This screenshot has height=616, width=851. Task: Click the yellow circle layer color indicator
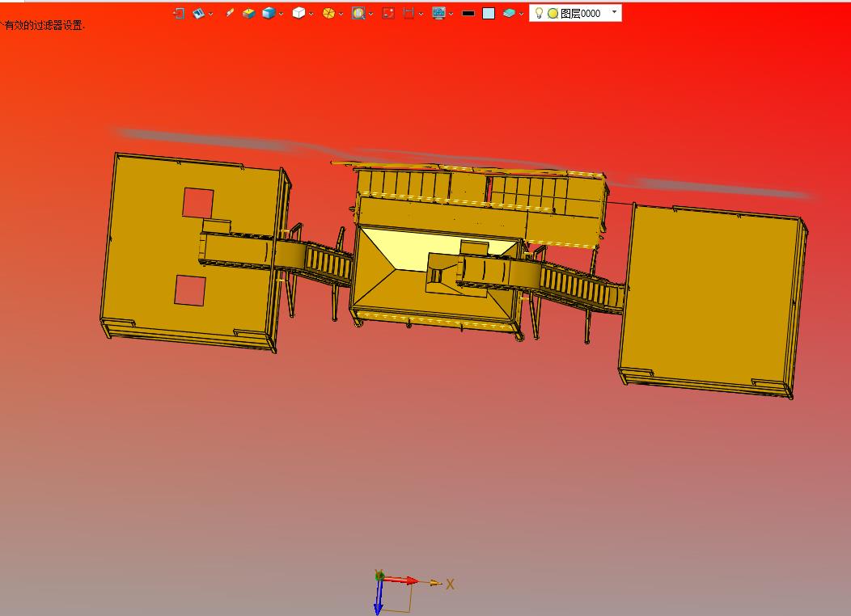[x=553, y=14]
